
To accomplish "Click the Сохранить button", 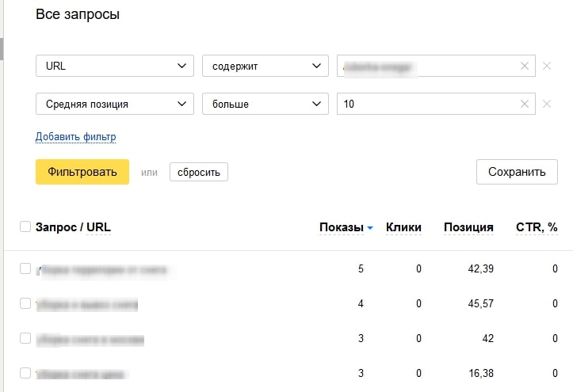I will tap(517, 172).
